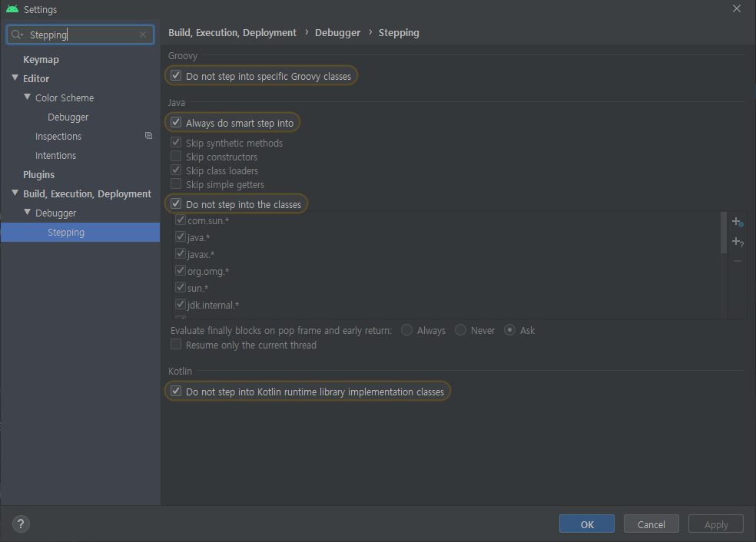Image resolution: width=756 pixels, height=542 pixels.
Task: Toggle Skip class loaders checkbox
Action: [176, 170]
